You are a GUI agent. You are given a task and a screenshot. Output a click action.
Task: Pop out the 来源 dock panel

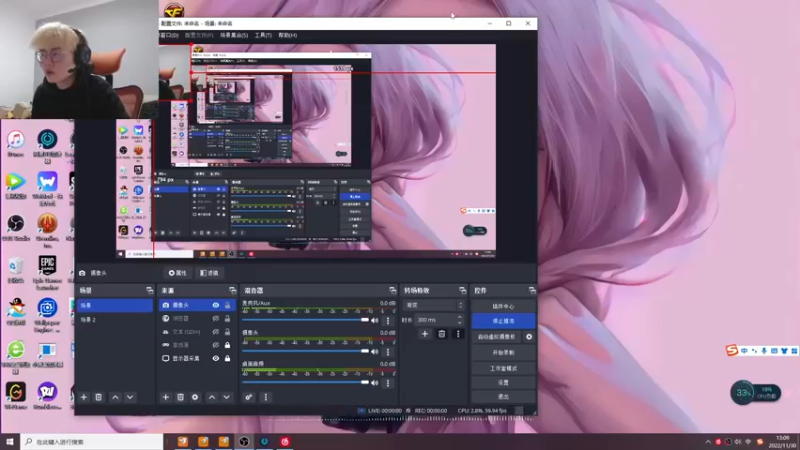pos(233,290)
